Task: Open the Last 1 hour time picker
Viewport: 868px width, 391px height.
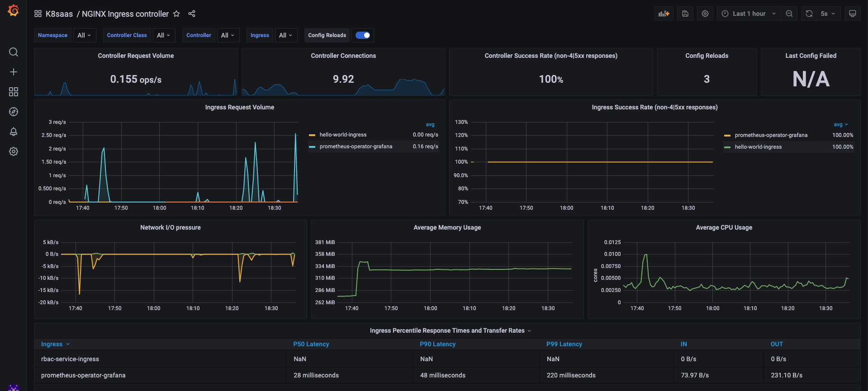Action: coord(749,14)
